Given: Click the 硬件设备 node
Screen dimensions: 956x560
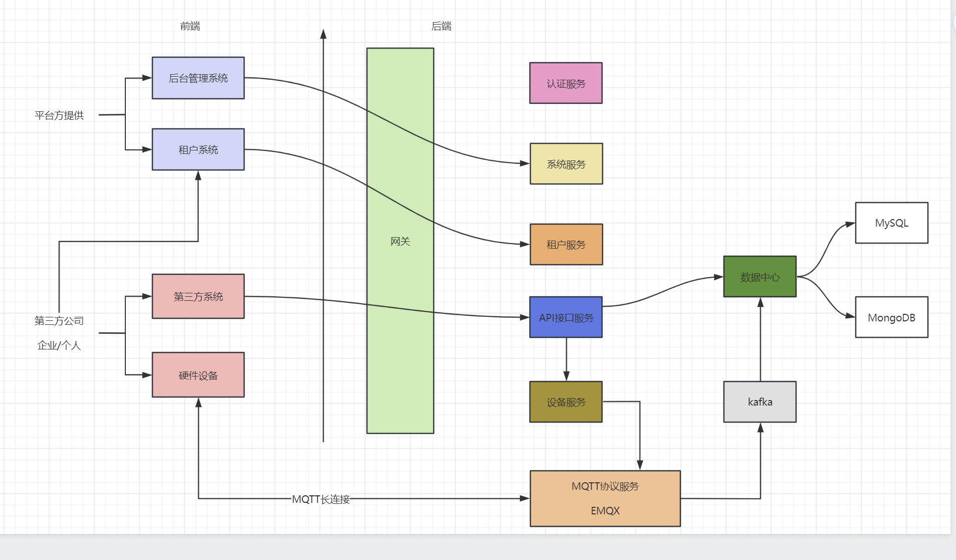Looking at the screenshot, I should pyautogui.click(x=198, y=375).
